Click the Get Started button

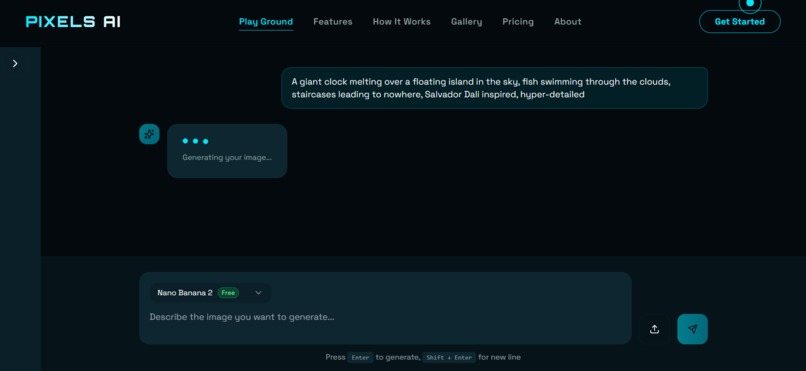740,22
